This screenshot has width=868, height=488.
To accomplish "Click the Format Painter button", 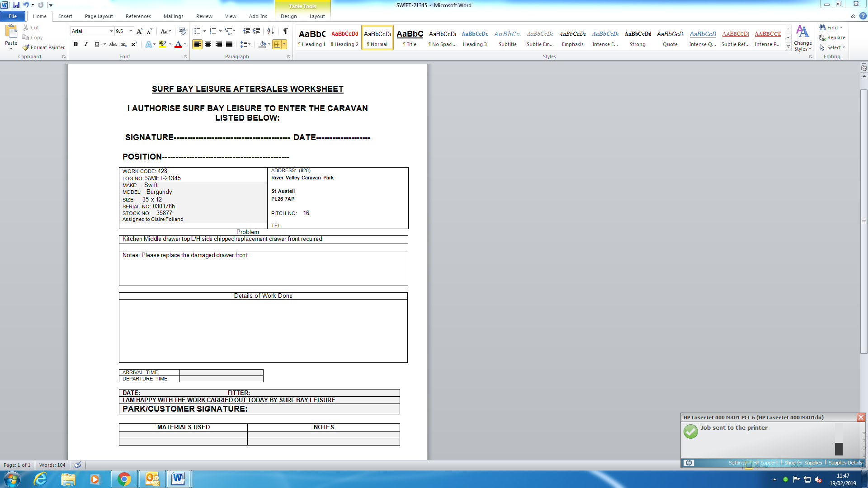I will pyautogui.click(x=44, y=47).
